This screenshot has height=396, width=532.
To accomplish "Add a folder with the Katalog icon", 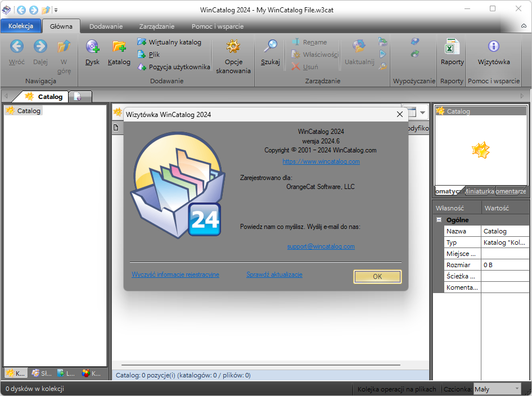I will coord(119,46).
